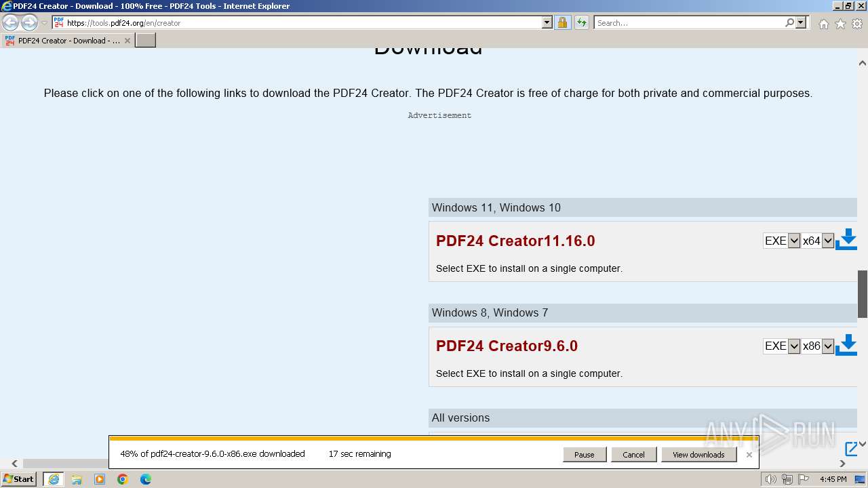
Task: Click the browser Forward arrow button
Action: pos(29,22)
